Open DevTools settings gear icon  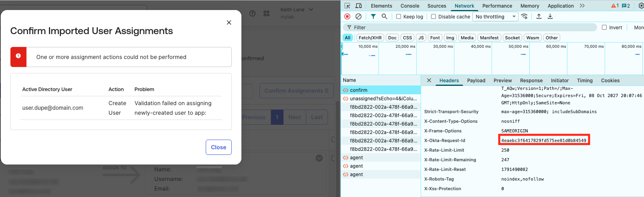[x=641, y=6]
